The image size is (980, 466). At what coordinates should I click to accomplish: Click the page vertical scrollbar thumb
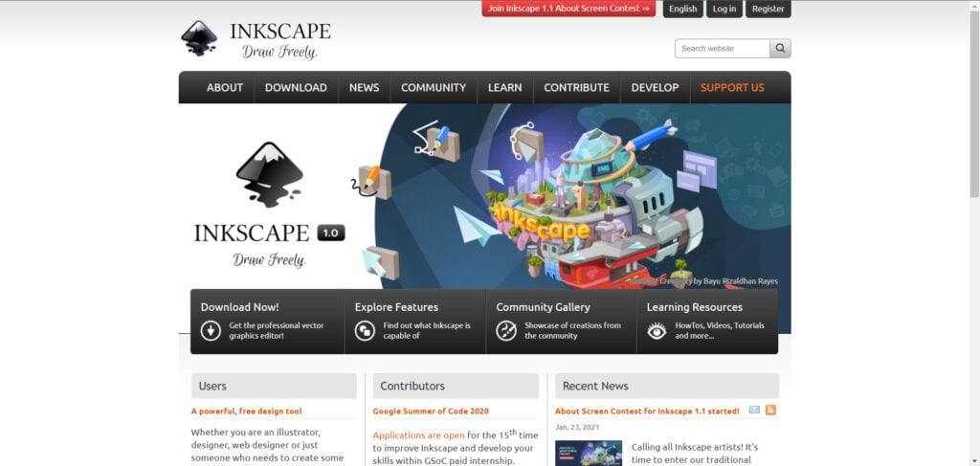tap(974, 103)
